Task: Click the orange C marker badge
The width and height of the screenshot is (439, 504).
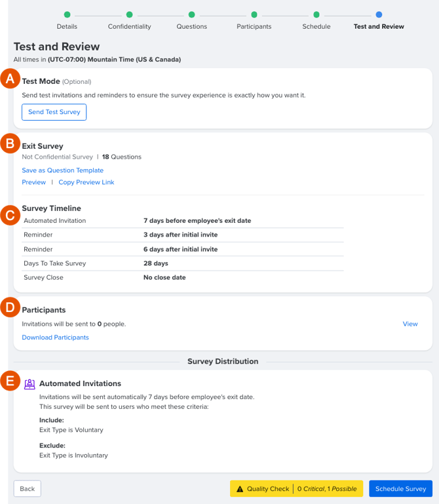Action: [x=10, y=216]
